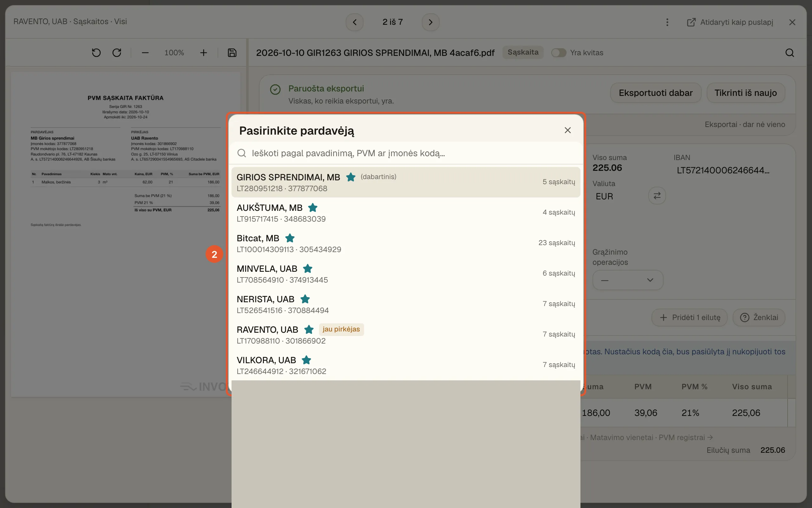The width and height of the screenshot is (812, 508).
Task: Save the document with the disk icon
Action: click(232, 53)
